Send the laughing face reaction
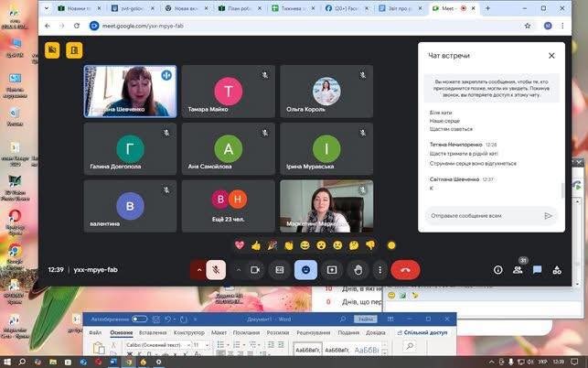This screenshot has width=588, height=368. click(305, 245)
